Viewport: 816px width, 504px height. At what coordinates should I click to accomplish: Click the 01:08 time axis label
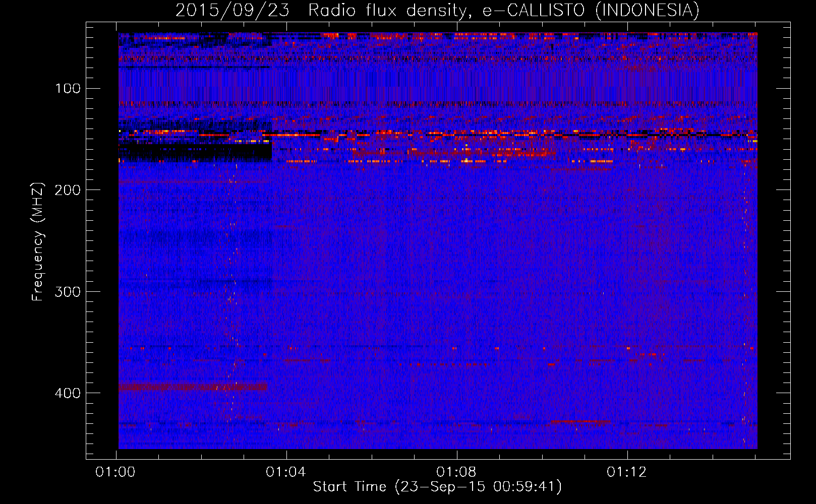point(456,472)
